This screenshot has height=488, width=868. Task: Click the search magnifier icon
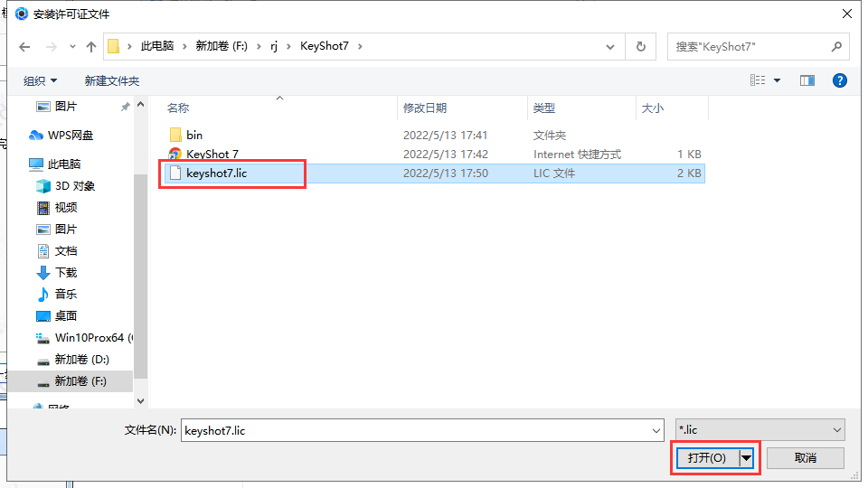point(836,47)
